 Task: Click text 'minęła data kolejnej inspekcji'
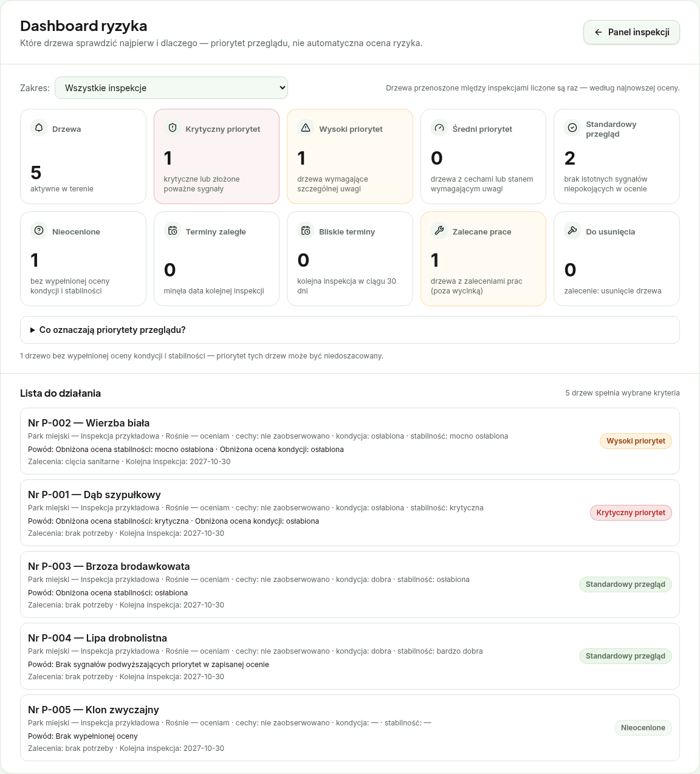click(214, 291)
